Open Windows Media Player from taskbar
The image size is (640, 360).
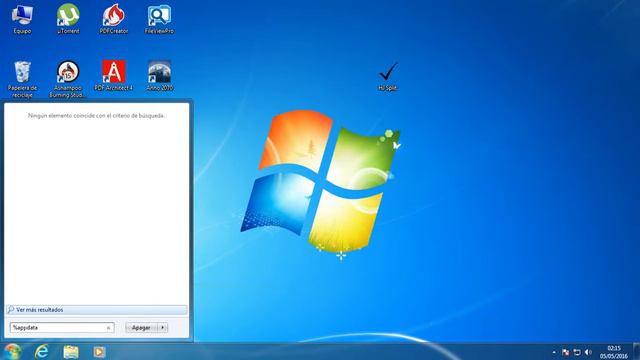pos(99,352)
